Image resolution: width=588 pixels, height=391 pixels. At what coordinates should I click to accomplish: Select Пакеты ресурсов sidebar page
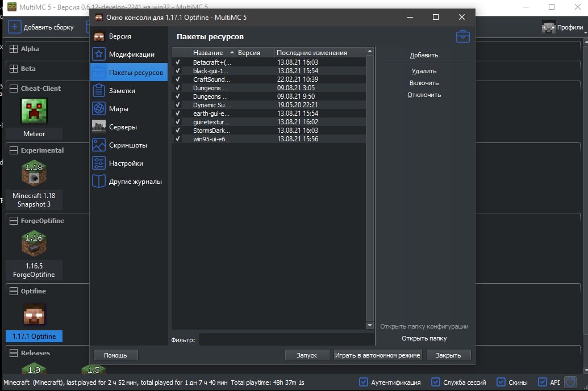(128, 72)
